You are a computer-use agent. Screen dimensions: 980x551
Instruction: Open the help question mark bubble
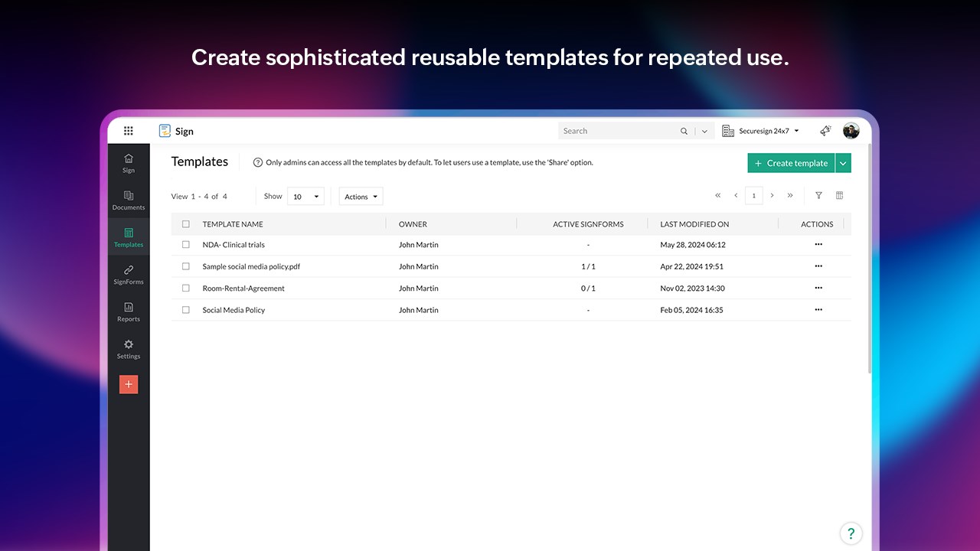[x=851, y=533]
